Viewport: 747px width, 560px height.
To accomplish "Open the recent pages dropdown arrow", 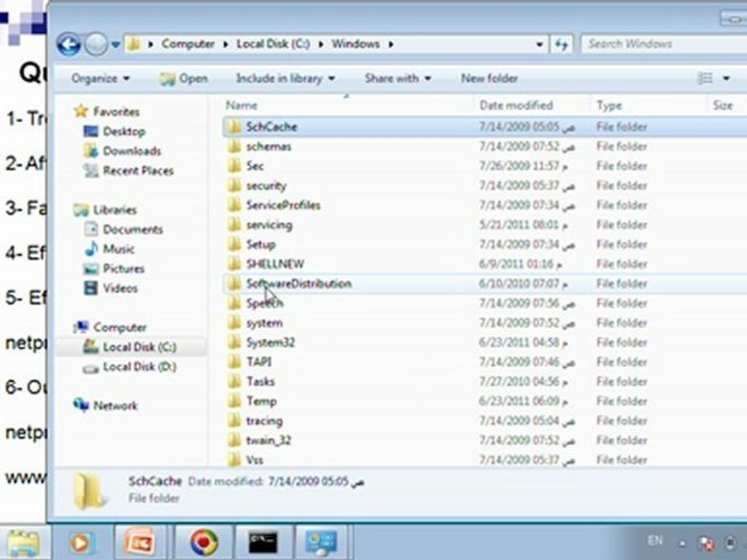I will (x=115, y=45).
